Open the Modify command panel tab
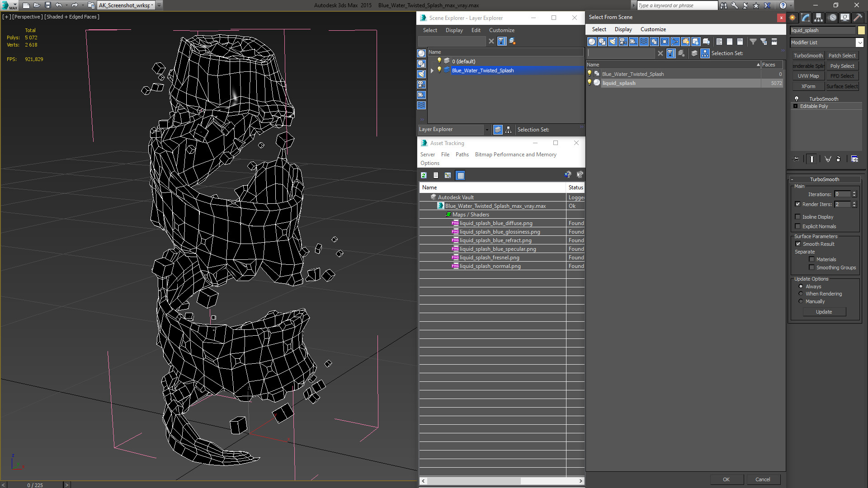The width and height of the screenshot is (868, 488). pyautogui.click(x=806, y=18)
